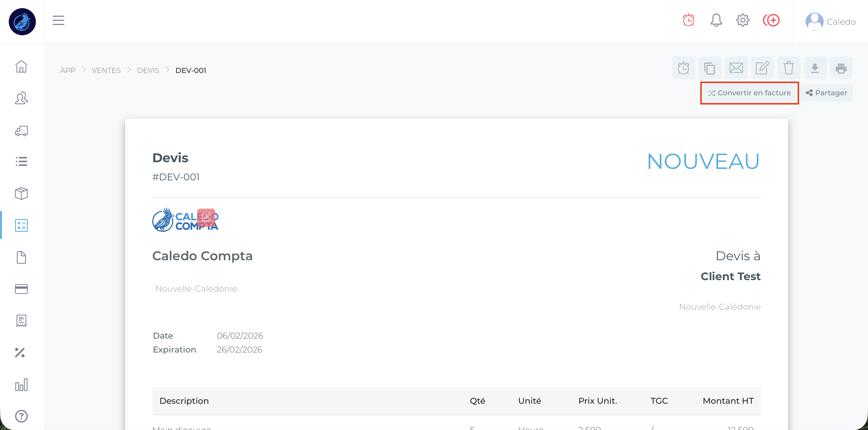Viewport: 868px width, 430px height.
Task: Go to VENTES in breadcrumb
Action: pyautogui.click(x=106, y=71)
